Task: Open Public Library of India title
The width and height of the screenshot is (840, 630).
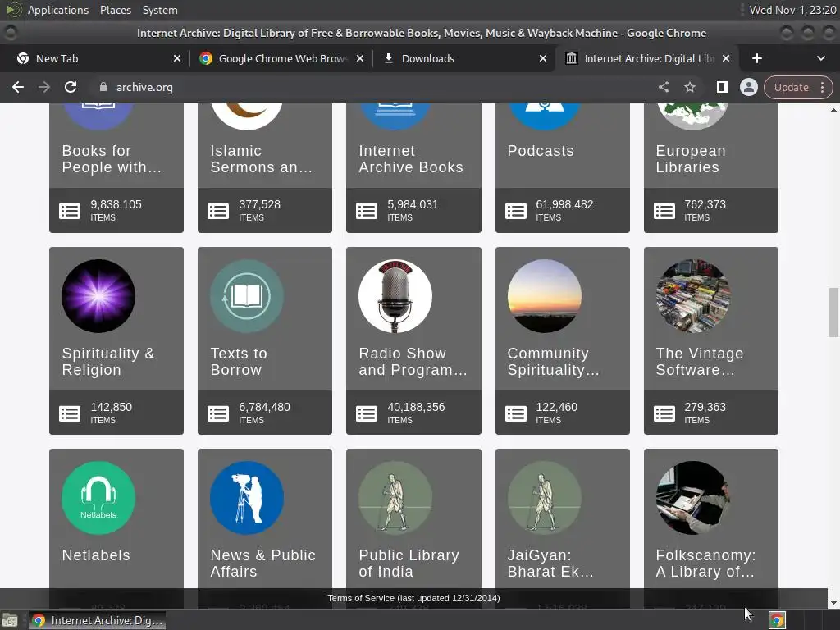Action: [x=409, y=564]
